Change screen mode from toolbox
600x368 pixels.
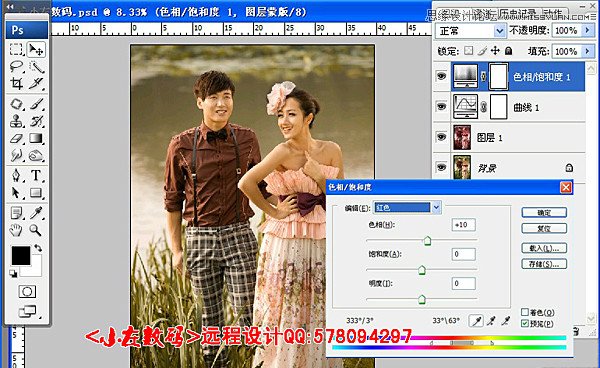pos(28,312)
